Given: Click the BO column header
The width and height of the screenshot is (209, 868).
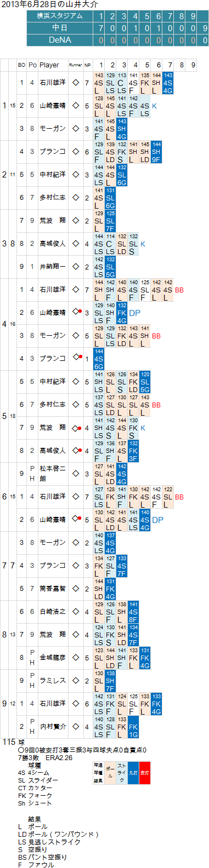Looking at the screenshot, I should 21,65.
